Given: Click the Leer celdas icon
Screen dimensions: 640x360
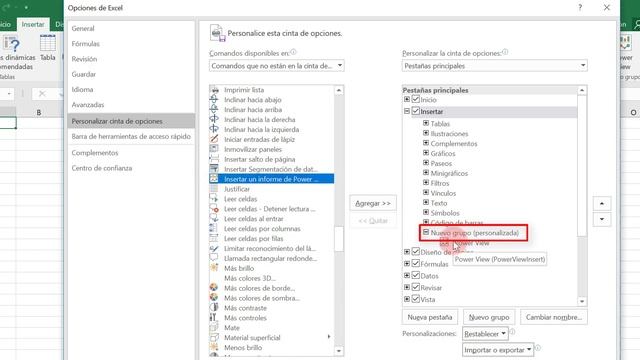Looking at the screenshot, I should [x=214, y=199].
